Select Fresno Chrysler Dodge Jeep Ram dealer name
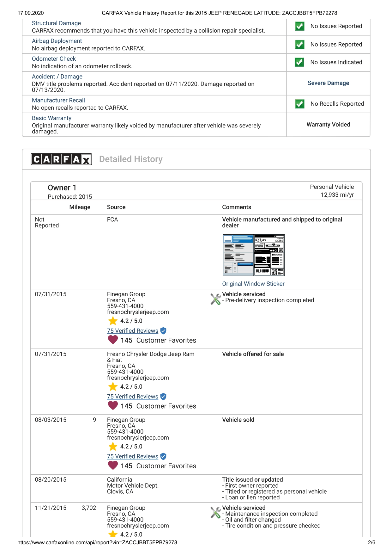Viewport: 392px width, 555px height. (x=151, y=357)
